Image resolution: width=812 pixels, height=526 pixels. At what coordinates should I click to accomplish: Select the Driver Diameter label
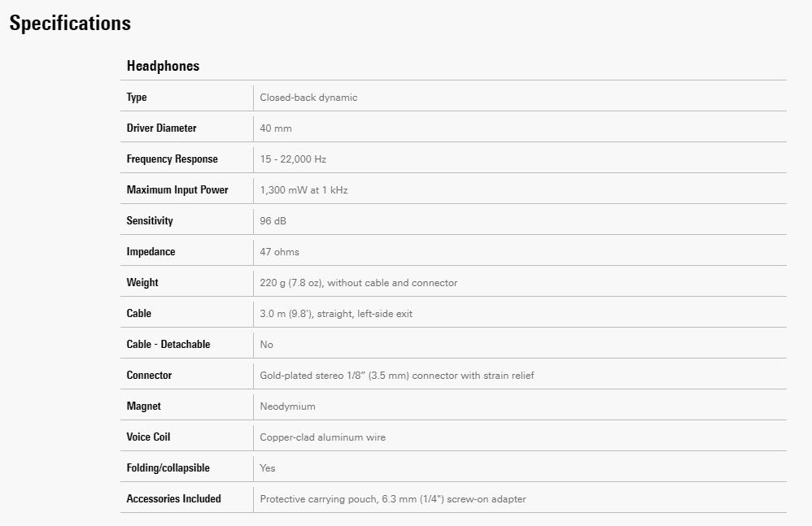pyautogui.click(x=161, y=128)
